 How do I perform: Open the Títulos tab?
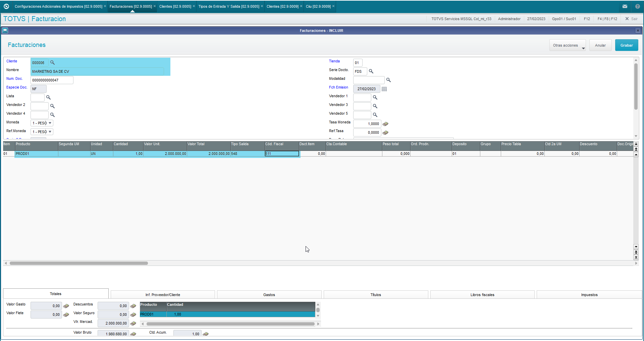pos(376,295)
